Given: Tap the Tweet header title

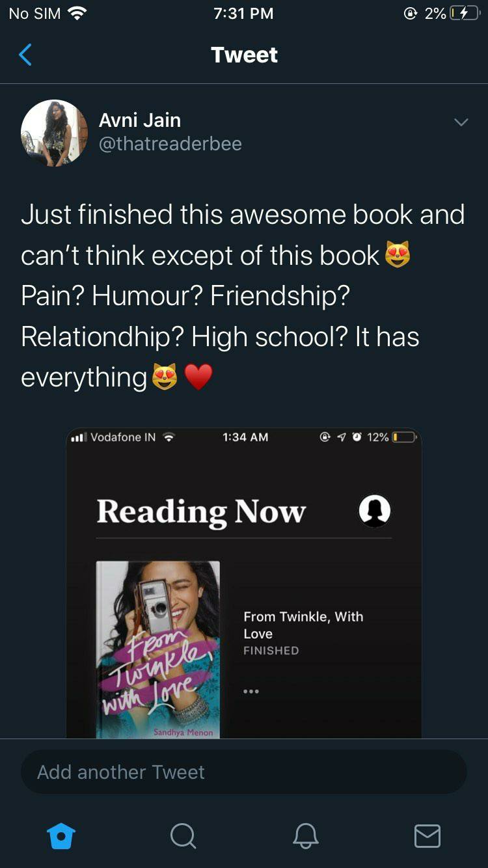Looking at the screenshot, I should (244, 55).
